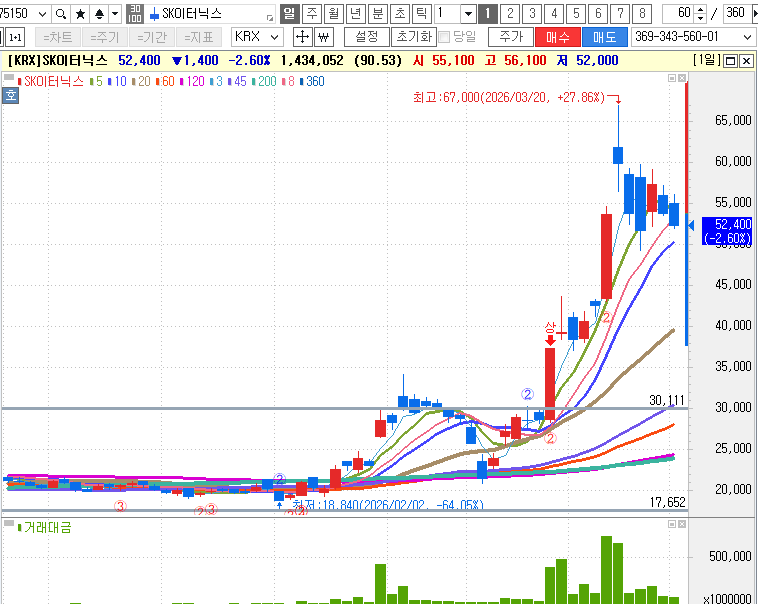The image size is (758, 604).
Task: Choose interval preset 5
Action: 576,14
